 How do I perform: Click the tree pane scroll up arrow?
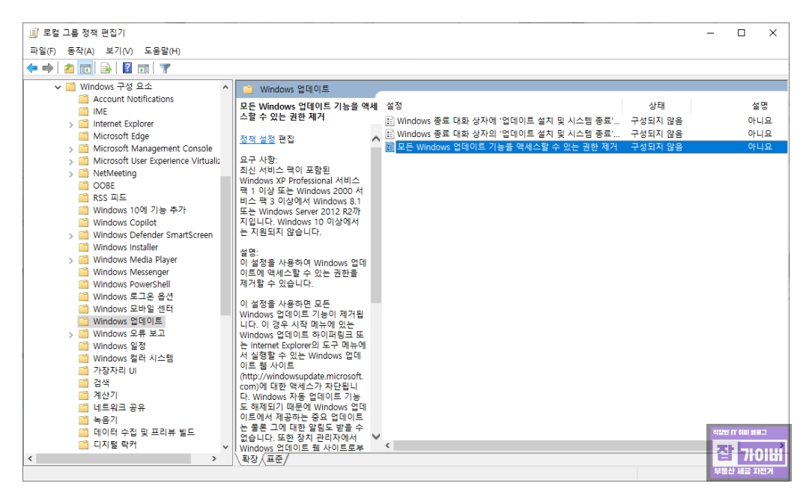[225, 87]
